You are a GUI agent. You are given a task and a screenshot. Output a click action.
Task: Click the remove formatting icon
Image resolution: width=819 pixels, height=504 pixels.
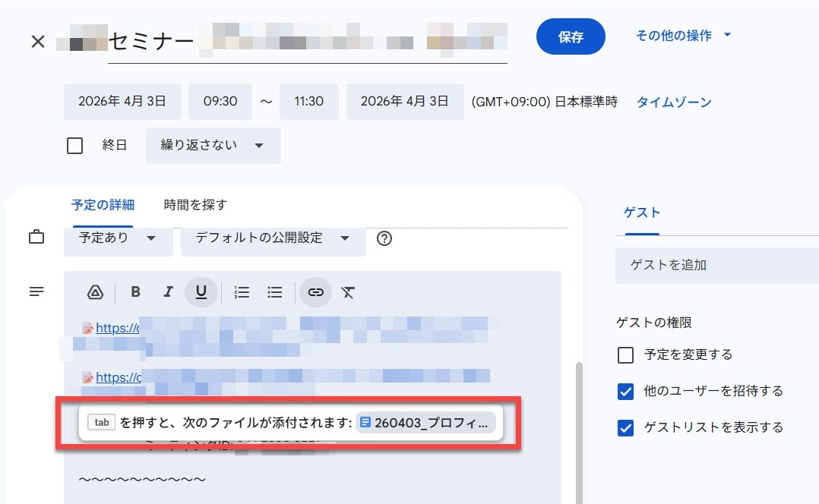(x=348, y=292)
